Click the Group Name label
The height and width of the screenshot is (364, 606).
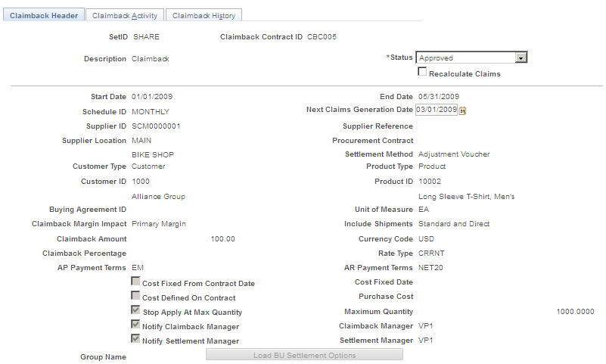103,357
